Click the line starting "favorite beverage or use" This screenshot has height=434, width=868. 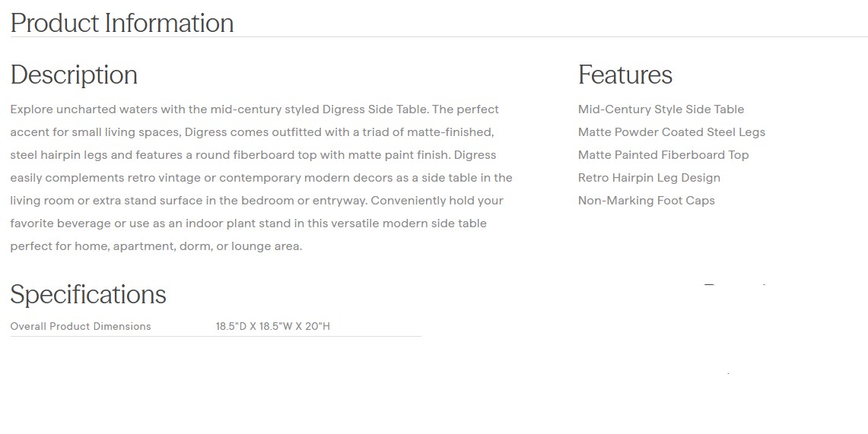point(248,223)
